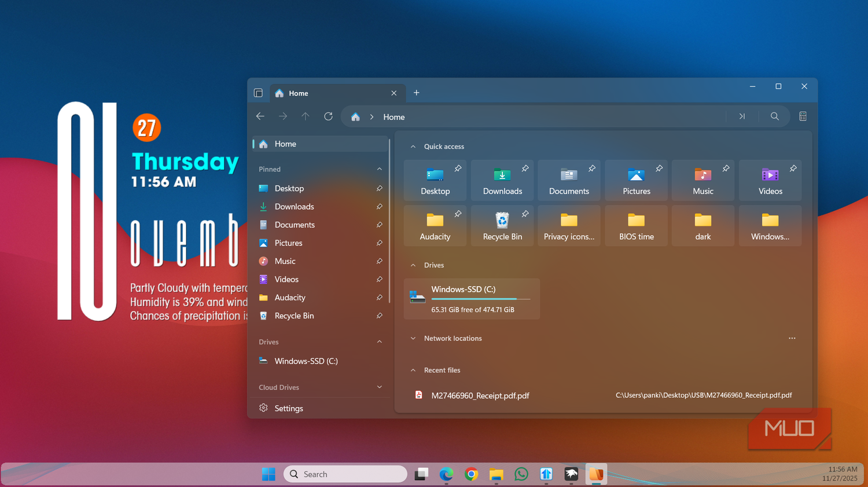Open Windows Start menu
Screen dimensions: 868x487
click(x=269, y=474)
